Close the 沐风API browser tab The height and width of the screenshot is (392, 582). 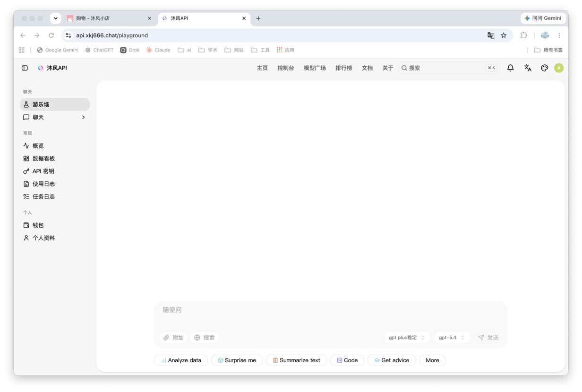(x=244, y=18)
